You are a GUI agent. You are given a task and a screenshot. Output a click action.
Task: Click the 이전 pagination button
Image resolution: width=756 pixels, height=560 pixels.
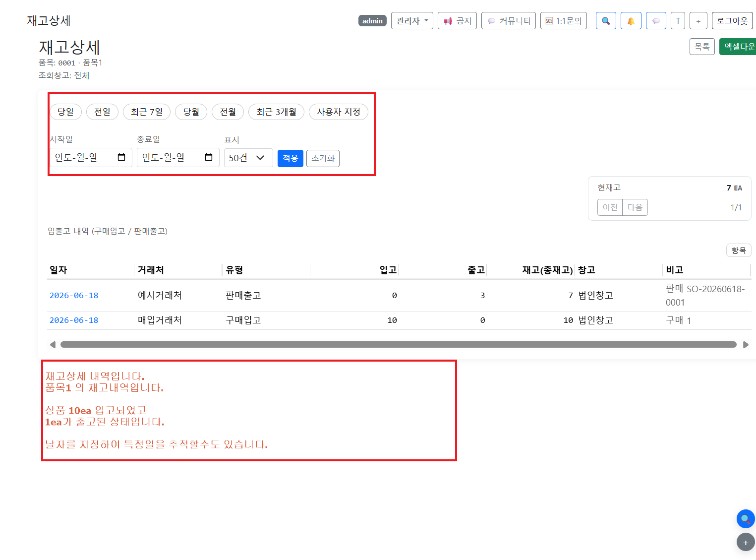click(610, 207)
